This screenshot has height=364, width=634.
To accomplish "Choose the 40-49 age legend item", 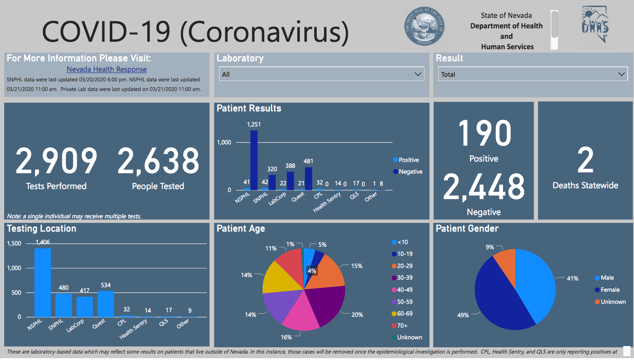I will pyautogui.click(x=402, y=290).
